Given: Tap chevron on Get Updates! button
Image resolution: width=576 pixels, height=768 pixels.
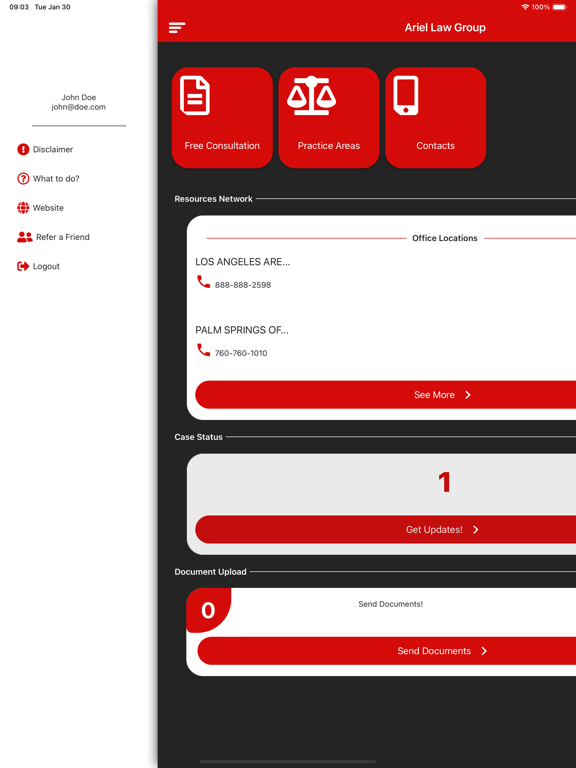Looking at the screenshot, I should tap(476, 529).
